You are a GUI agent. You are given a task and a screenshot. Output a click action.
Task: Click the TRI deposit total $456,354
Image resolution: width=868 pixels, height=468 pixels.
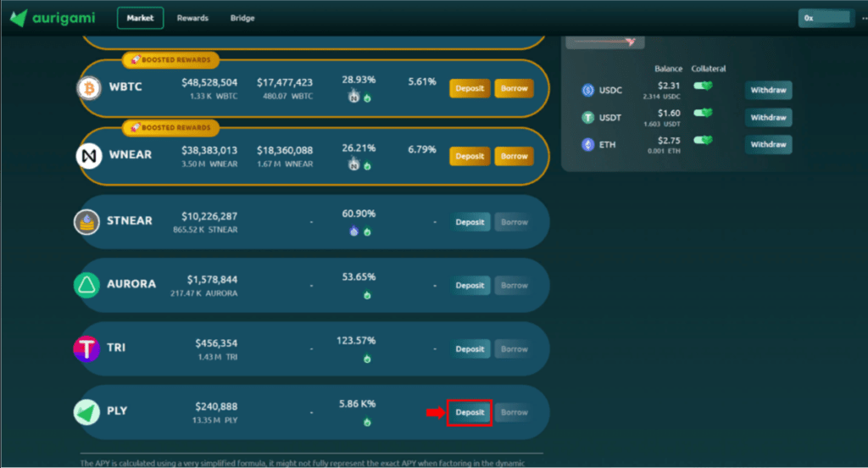[x=216, y=343]
